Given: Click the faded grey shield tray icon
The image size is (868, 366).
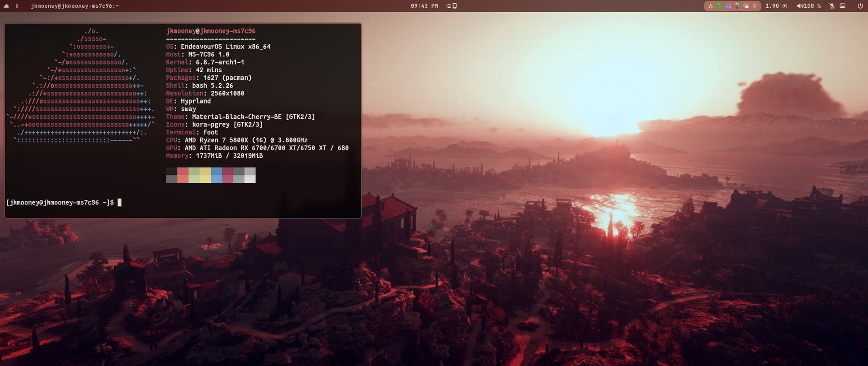Looking at the screenshot, I should click(755, 6).
